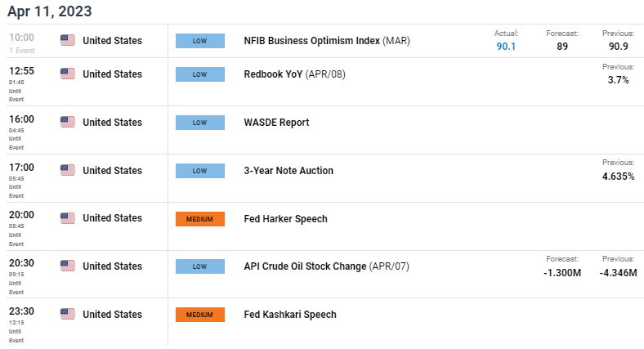The image size is (644, 349).
Task: Open the WASDE Report event
Action: coord(276,123)
